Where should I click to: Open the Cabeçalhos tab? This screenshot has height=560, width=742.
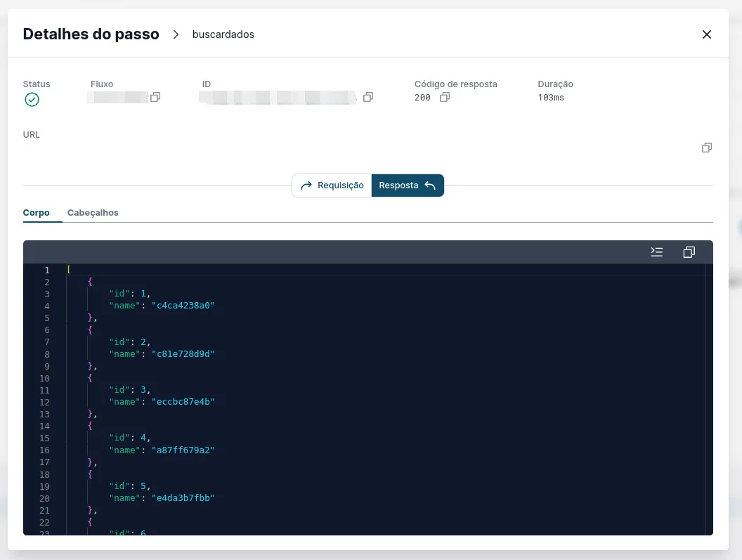pyautogui.click(x=93, y=212)
